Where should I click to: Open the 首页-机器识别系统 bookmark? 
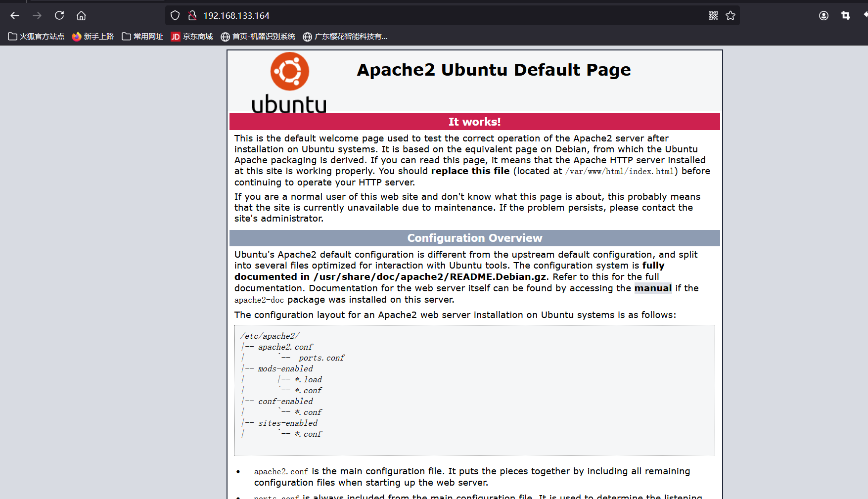click(x=258, y=37)
